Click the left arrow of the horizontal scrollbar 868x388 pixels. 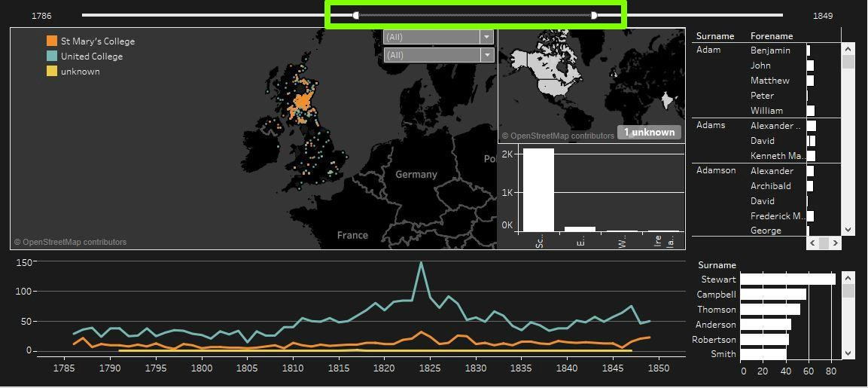[x=812, y=243]
